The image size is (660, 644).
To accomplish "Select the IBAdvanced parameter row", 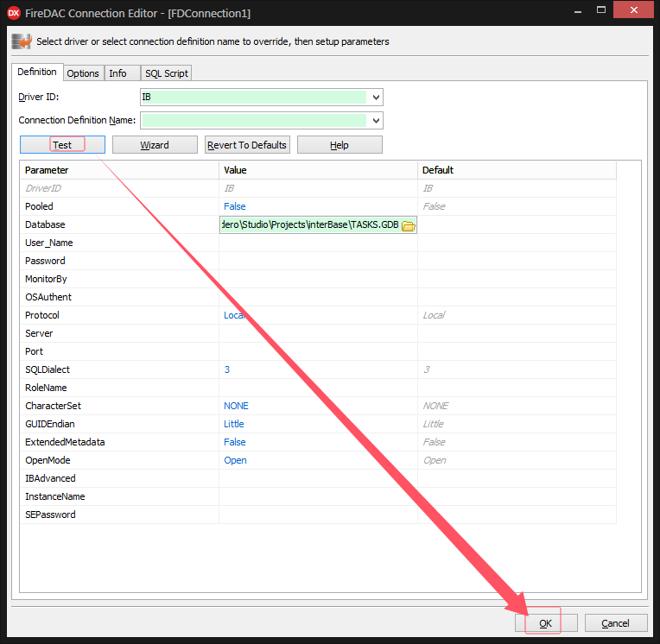I will [318, 478].
